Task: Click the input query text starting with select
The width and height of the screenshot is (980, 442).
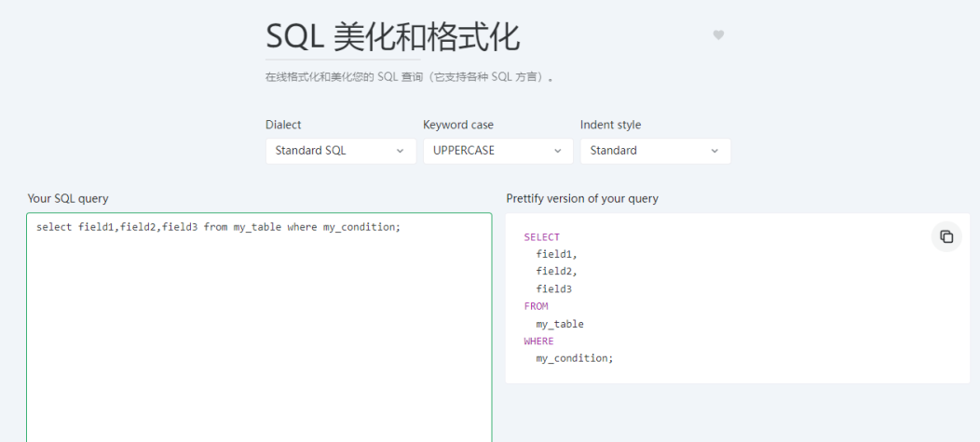Action: 218,227
